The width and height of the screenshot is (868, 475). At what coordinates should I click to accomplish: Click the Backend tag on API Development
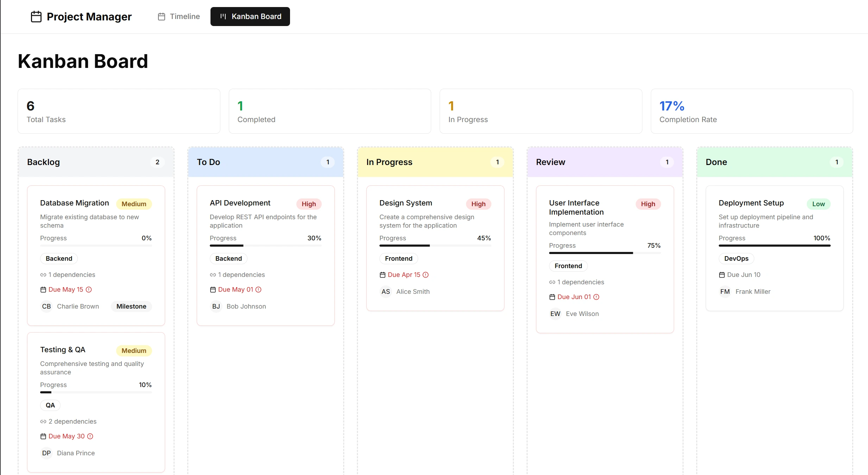[x=228, y=259]
